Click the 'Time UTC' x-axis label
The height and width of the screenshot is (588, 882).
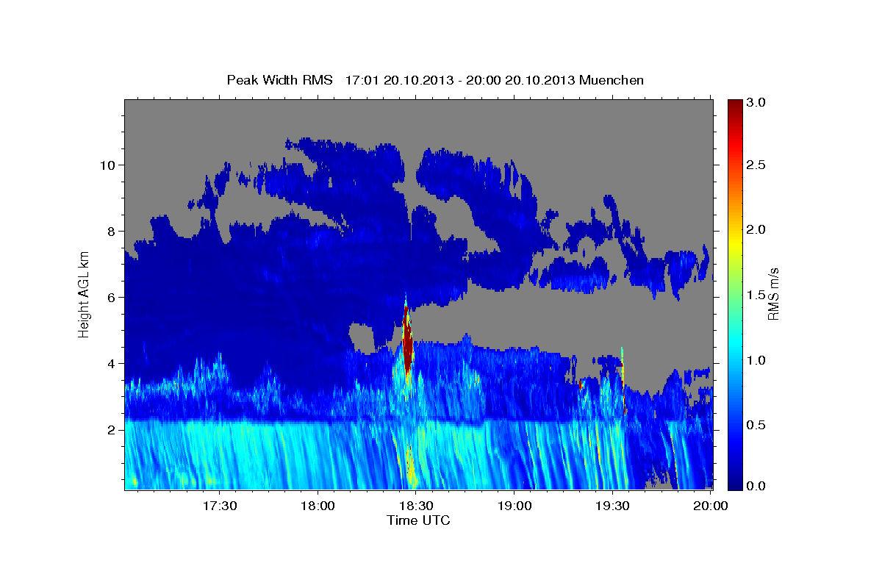pyautogui.click(x=418, y=520)
